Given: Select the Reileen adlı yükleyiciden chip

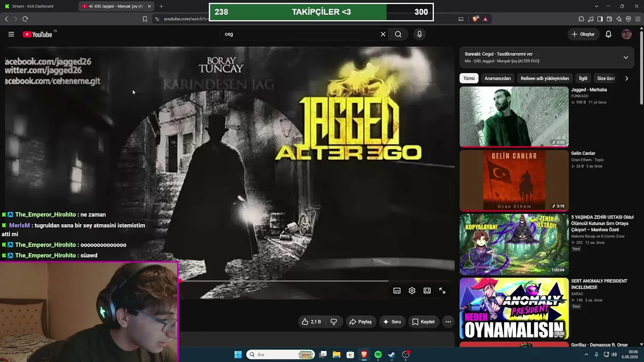Looking at the screenshot, I should [x=545, y=78].
